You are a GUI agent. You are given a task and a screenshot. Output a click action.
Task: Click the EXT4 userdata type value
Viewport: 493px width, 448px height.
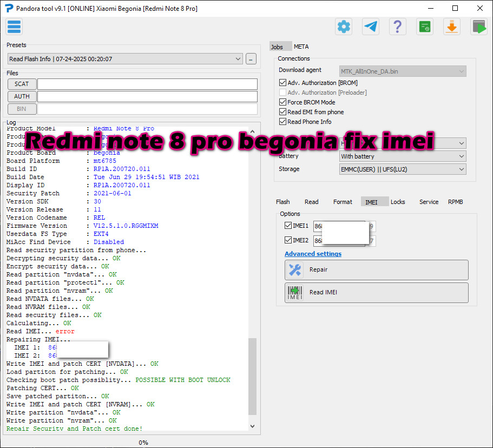[x=101, y=234]
